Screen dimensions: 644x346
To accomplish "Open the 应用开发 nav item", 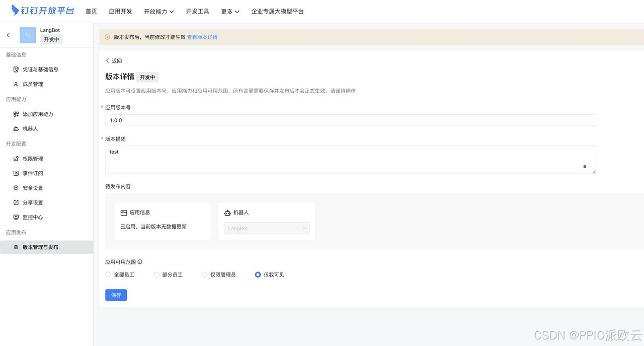I will click(x=120, y=11).
